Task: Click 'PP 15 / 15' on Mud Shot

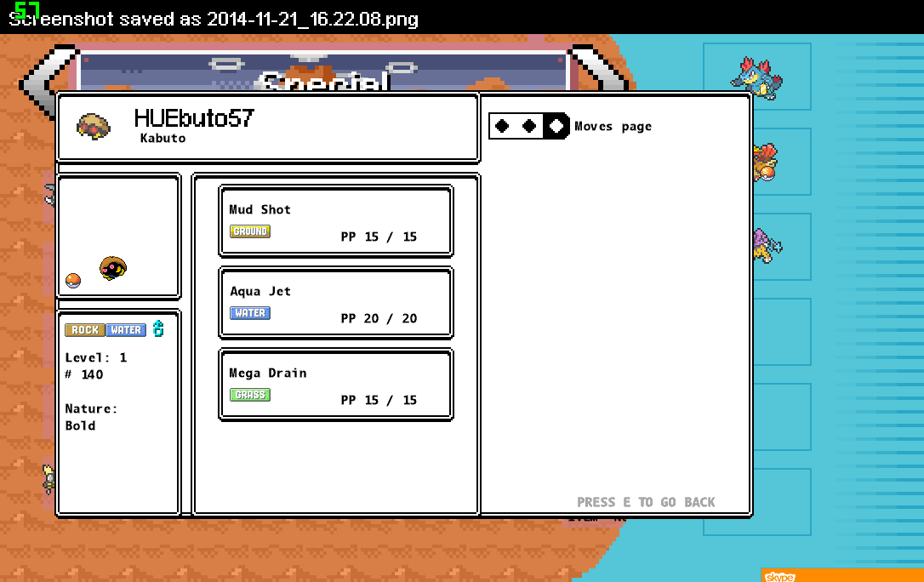Action: coord(379,237)
